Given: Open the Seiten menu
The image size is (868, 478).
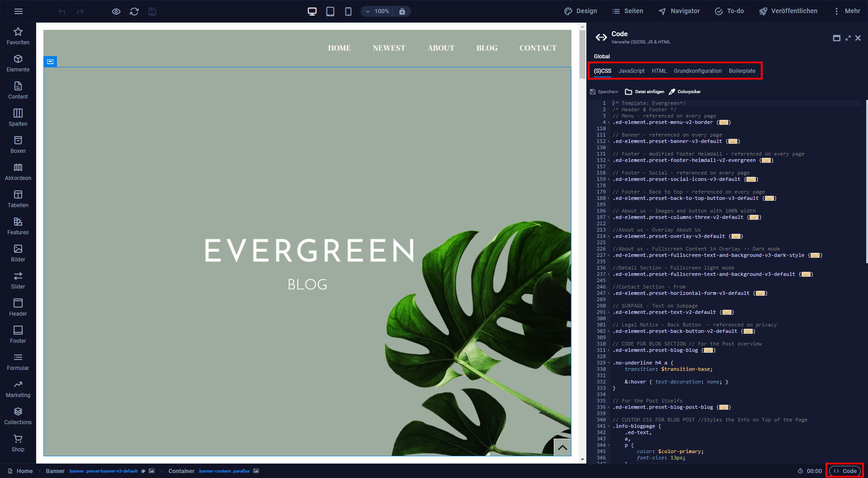Looking at the screenshot, I should [627, 11].
